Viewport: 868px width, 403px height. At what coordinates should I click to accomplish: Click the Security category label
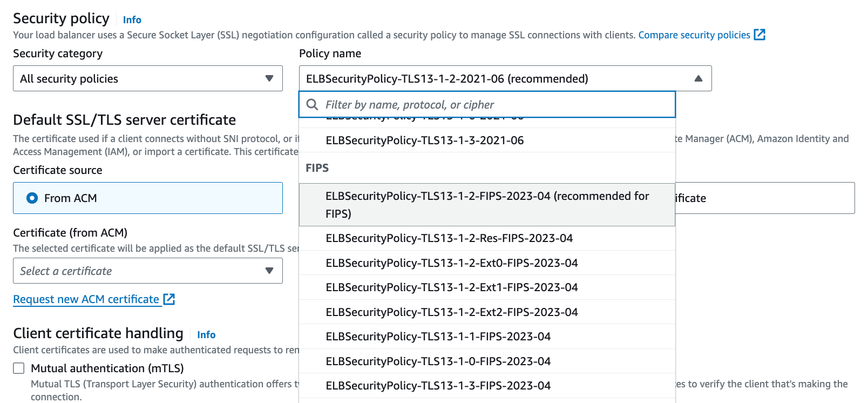point(58,53)
